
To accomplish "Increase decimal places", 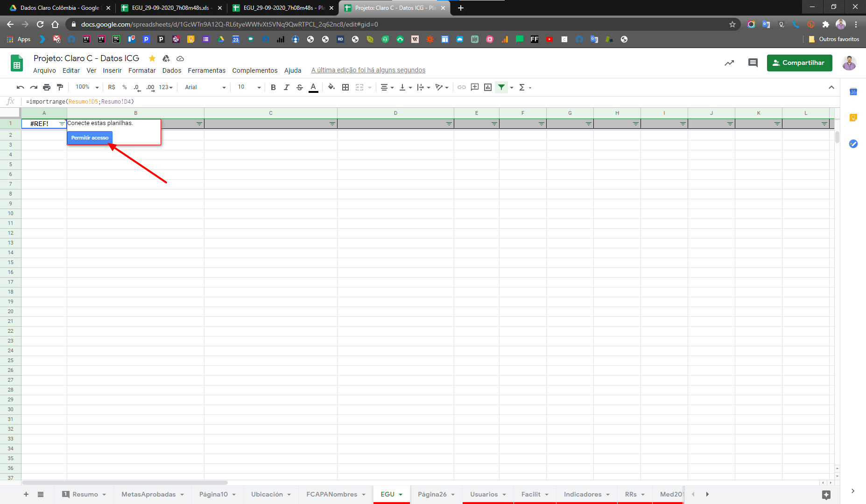I will coord(150,87).
